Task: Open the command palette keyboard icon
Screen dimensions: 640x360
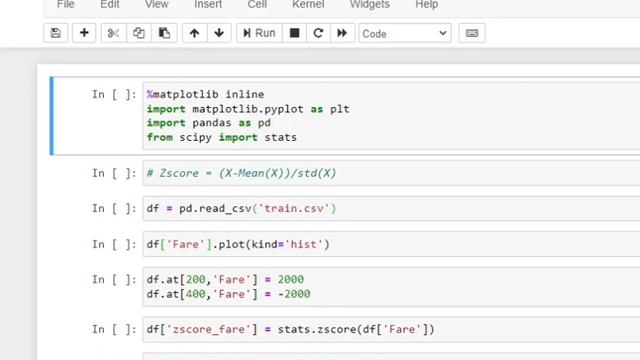Action: (472, 33)
